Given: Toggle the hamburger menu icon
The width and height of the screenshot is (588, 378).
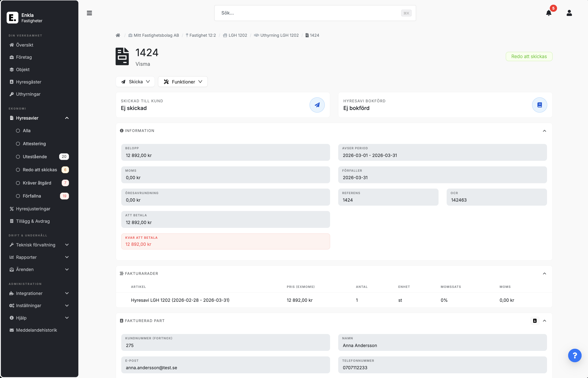Looking at the screenshot, I should 89,13.
